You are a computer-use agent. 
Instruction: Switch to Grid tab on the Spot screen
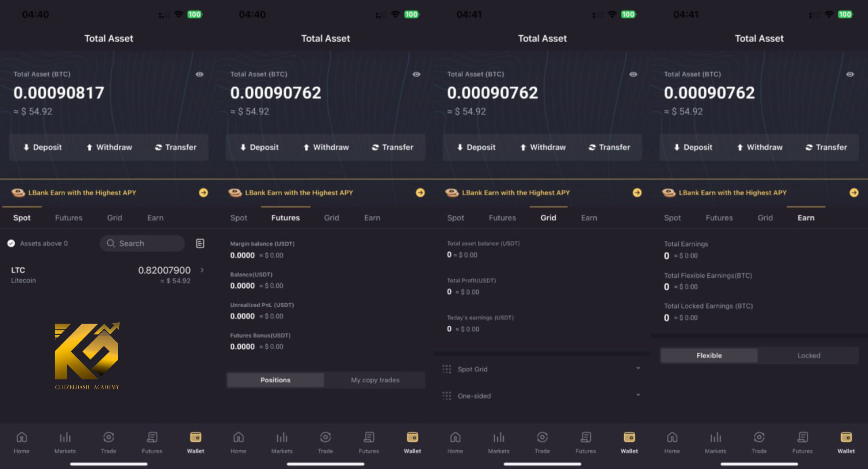(x=115, y=218)
